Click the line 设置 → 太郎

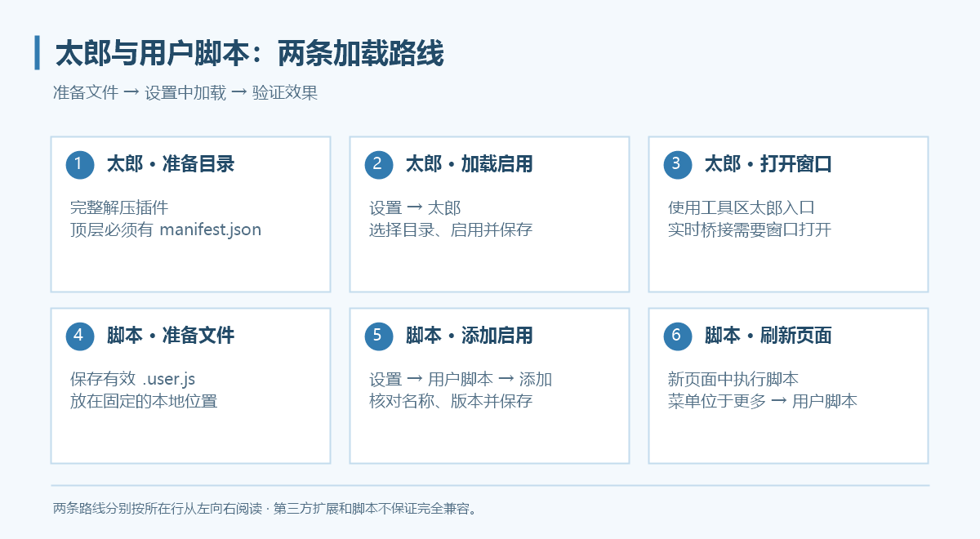[415, 208]
